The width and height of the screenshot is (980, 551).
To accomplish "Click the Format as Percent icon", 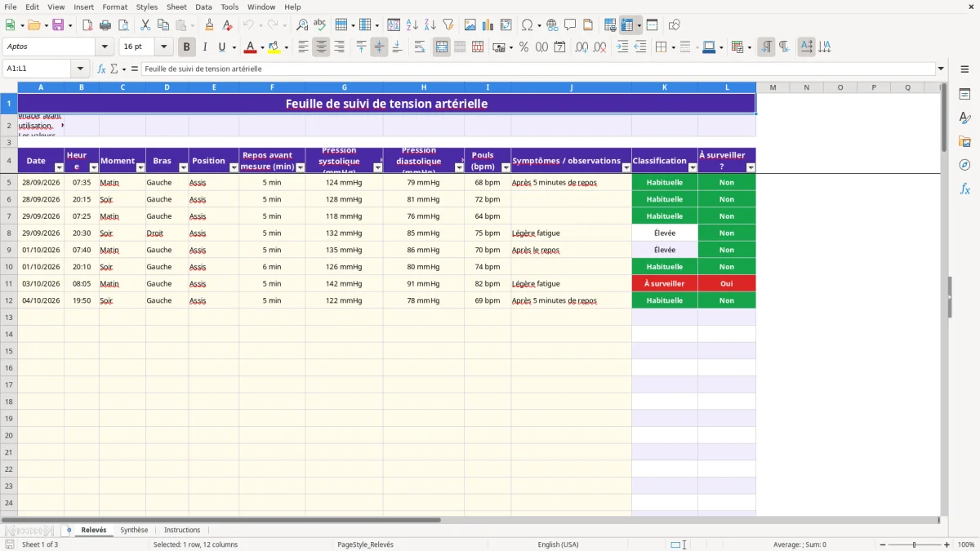I will click(x=523, y=47).
